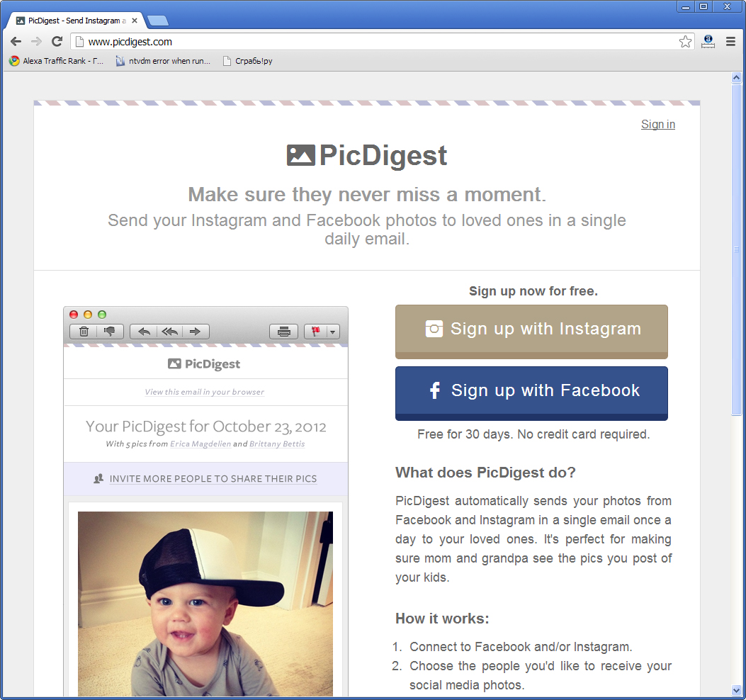This screenshot has width=746, height=700.
Task: Click Sign up with Instagram button
Action: [531, 332]
